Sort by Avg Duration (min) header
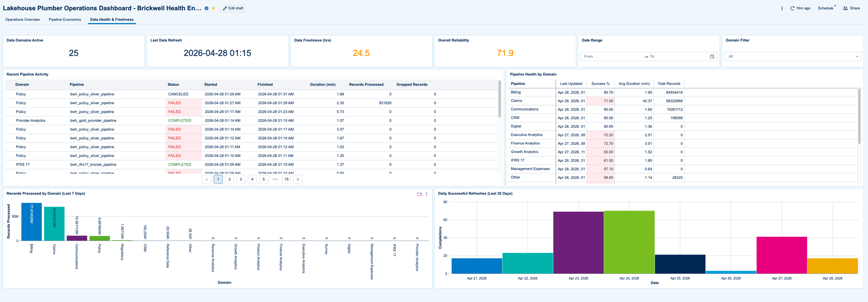 (x=634, y=84)
